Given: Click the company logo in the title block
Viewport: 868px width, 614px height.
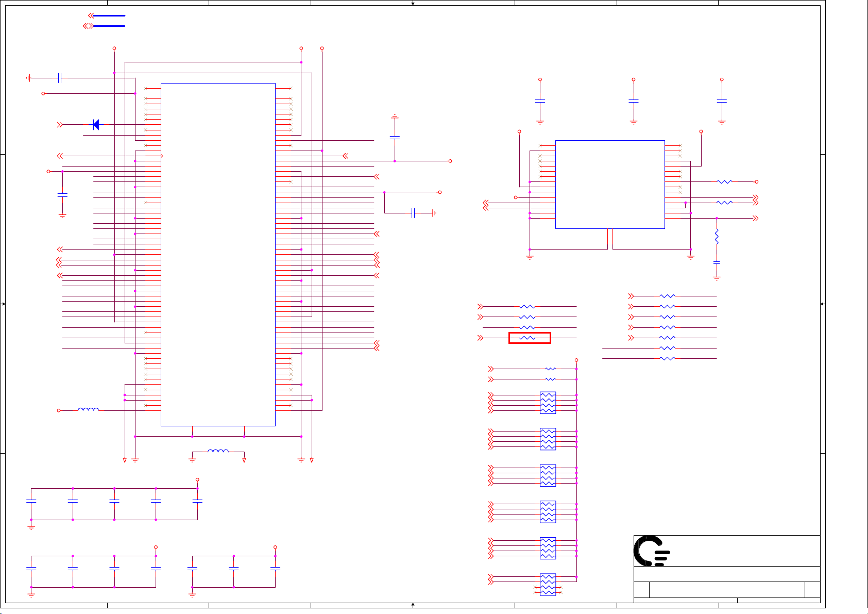Looking at the screenshot, I should pos(651,551).
